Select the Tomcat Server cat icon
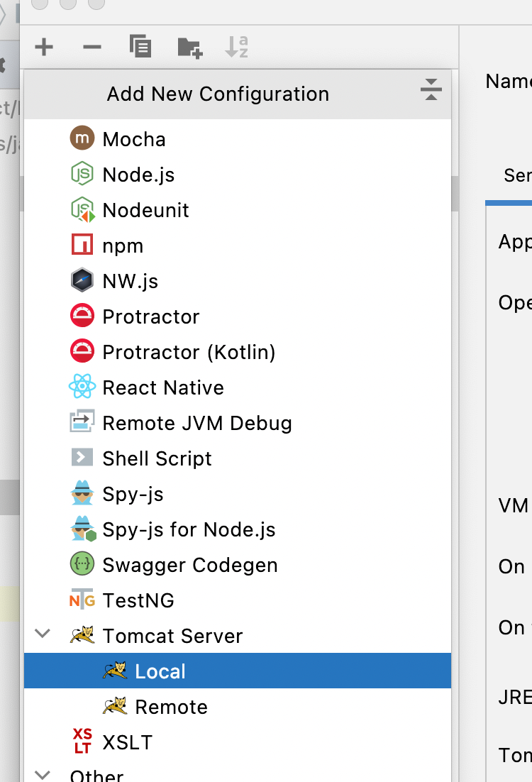532x782 pixels. [x=82, y=634]
